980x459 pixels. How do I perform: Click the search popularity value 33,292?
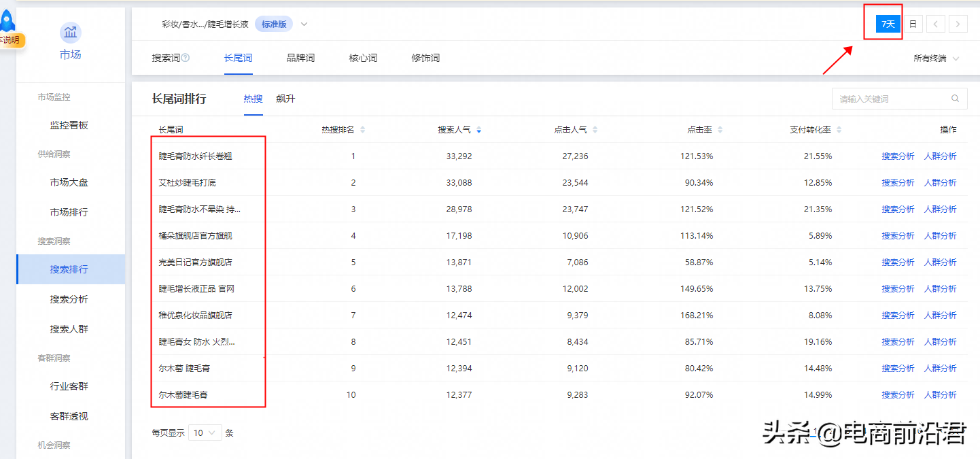click(459, 156)
